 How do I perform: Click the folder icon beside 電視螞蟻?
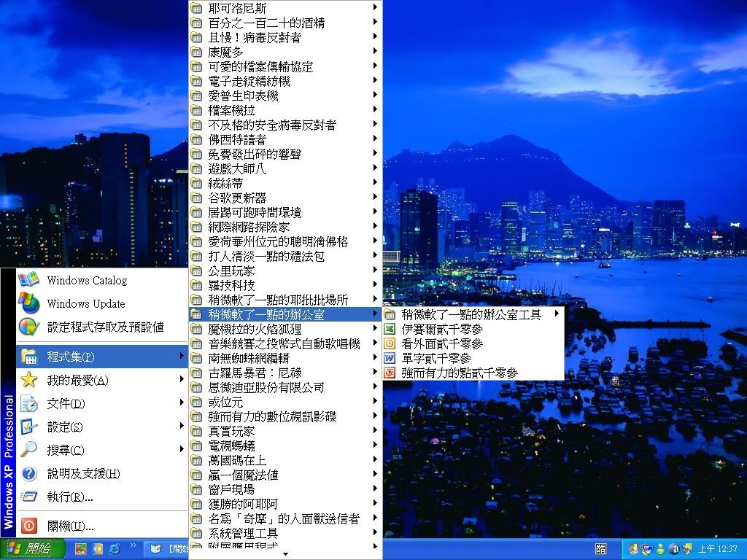tap(196, 446)
